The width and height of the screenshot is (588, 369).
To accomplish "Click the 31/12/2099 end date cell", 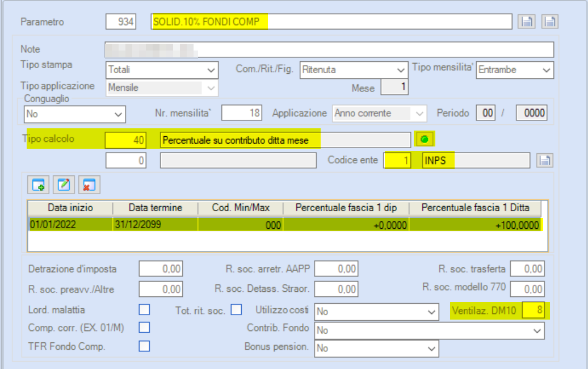I will click(156, 225).
